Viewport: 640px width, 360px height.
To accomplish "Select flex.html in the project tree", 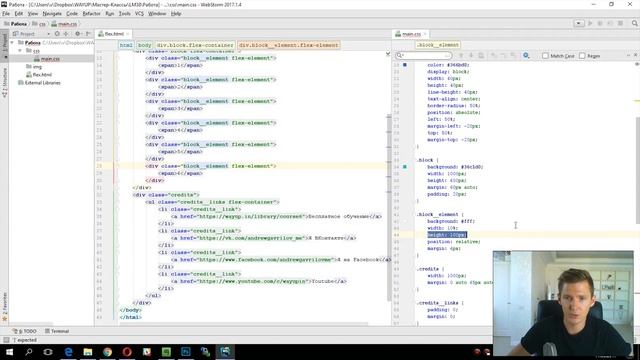I will click(39, 75).
